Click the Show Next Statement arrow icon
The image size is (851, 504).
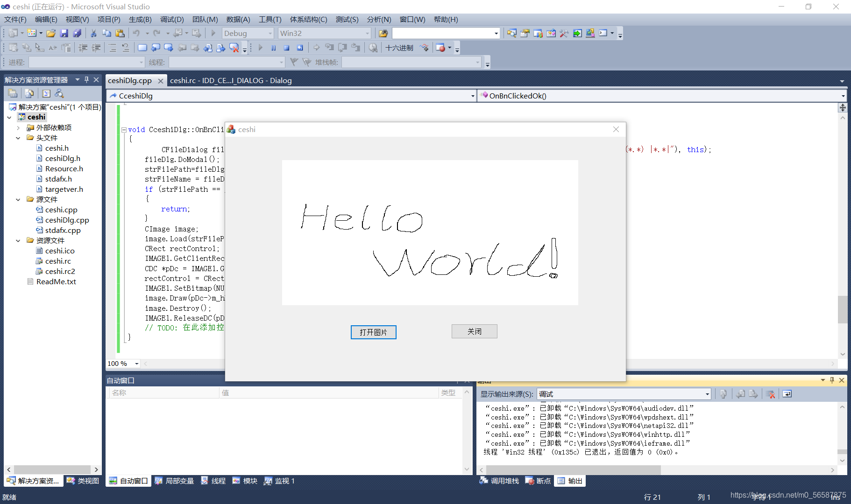[x=316, y=48]
